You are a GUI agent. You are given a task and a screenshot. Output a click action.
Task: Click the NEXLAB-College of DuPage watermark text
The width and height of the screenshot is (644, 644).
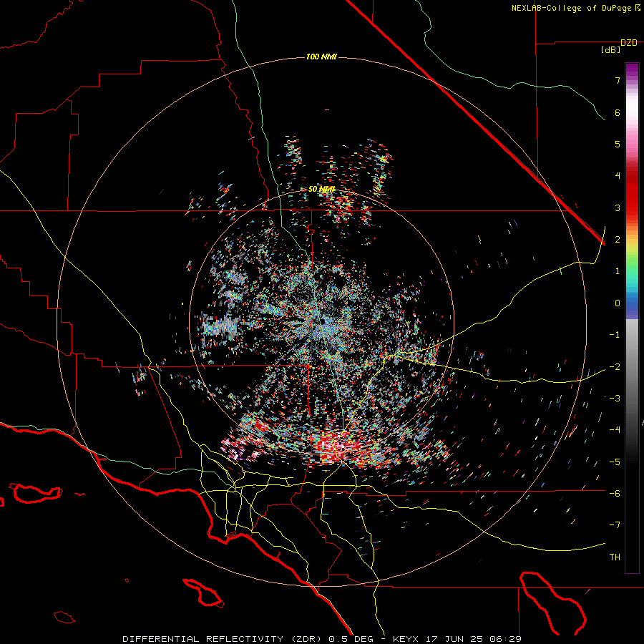pyautogui.click(x=575, y=8)
